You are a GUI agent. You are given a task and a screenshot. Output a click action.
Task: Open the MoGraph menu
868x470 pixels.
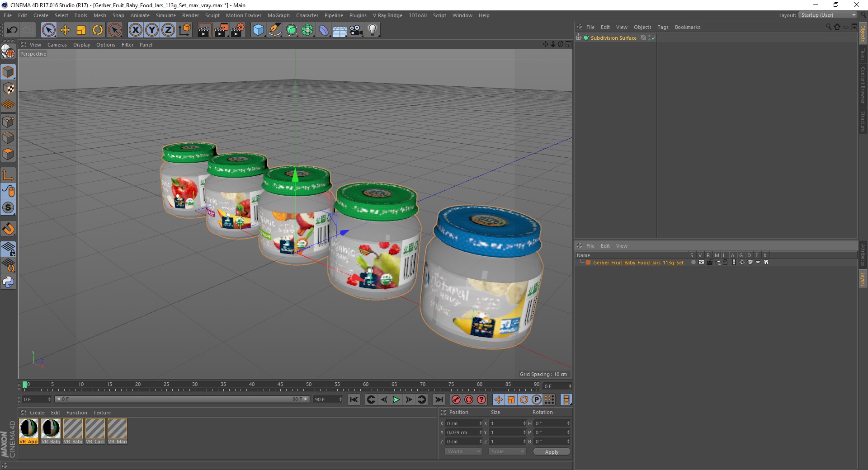[278, 15]
